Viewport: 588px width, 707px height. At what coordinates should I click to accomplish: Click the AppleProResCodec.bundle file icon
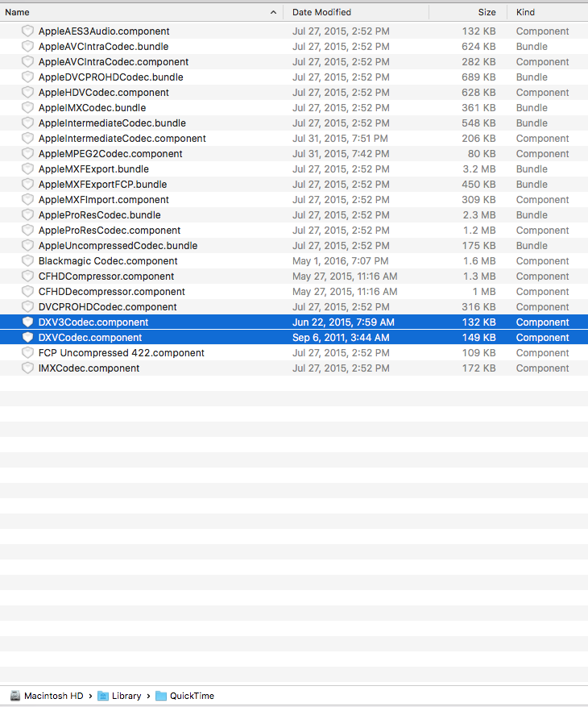pyautogui.click(x=28, y=215)
